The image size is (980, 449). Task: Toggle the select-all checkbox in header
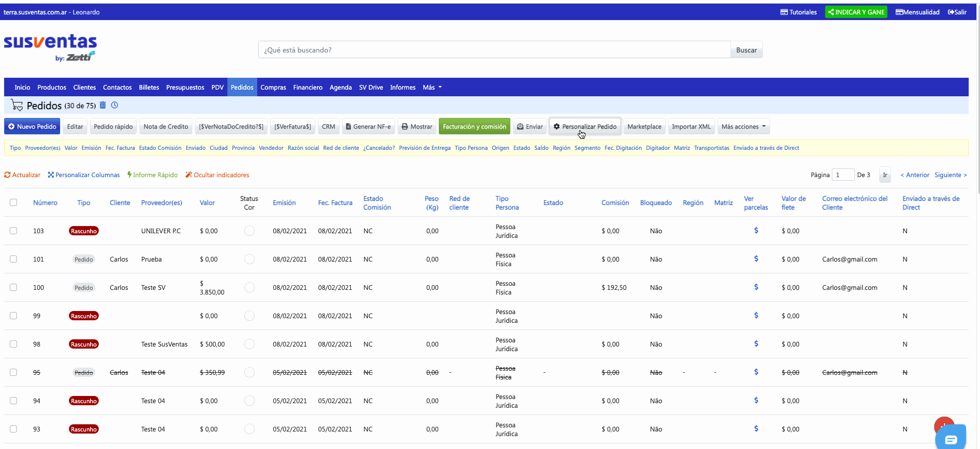click(13, 202)
